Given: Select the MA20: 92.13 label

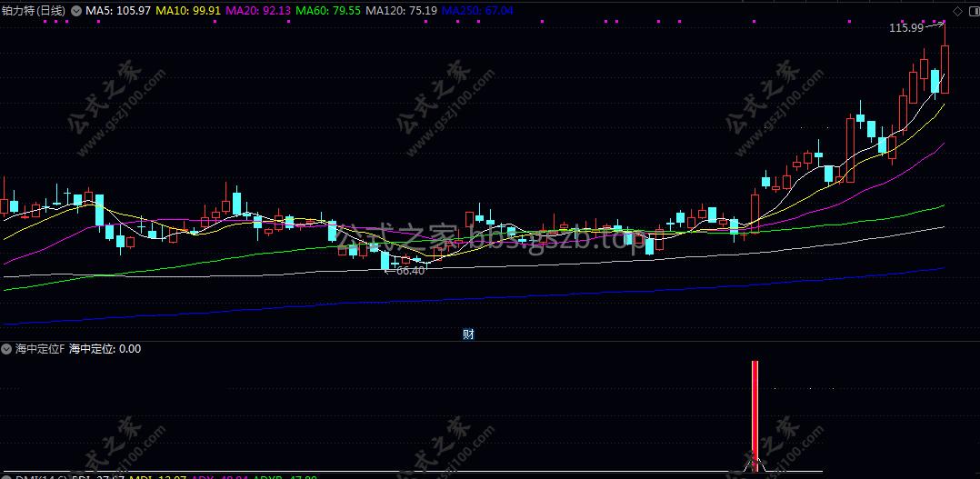Looking at the screenshot, I should tap(257, 11).
